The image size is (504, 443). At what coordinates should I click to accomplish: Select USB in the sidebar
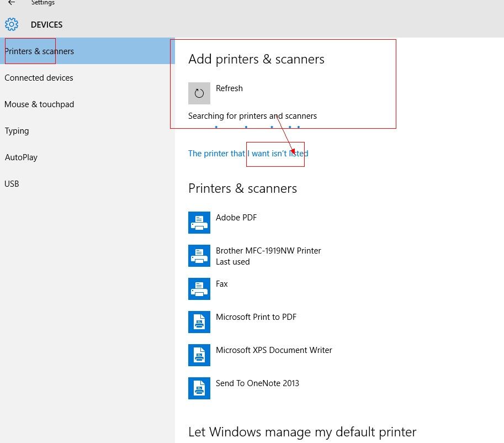[12, 184]
